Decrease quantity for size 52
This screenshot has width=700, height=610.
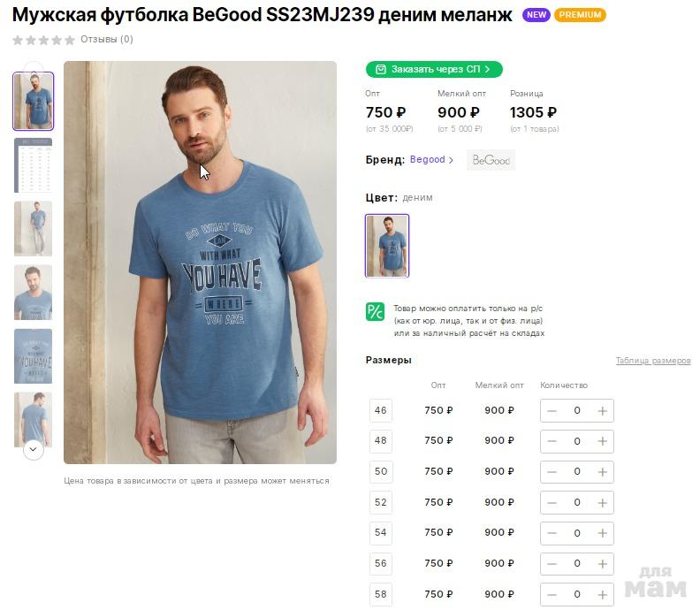point(552,502)
